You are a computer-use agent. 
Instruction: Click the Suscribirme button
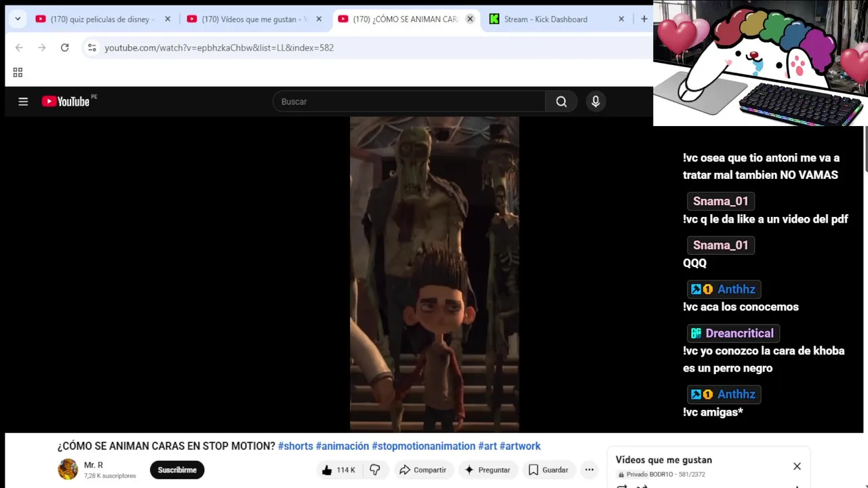(x=177, y=470)
